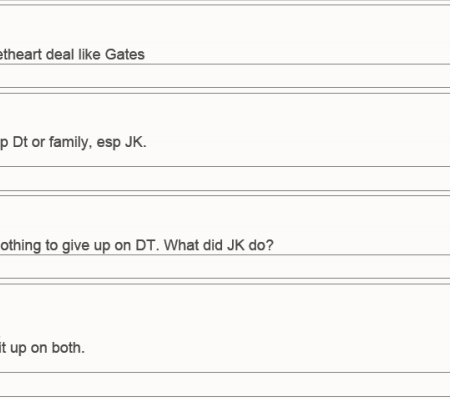Click the word 'family,' in the second message
This screenshot has width=450, height=399.
pos(70,143)
